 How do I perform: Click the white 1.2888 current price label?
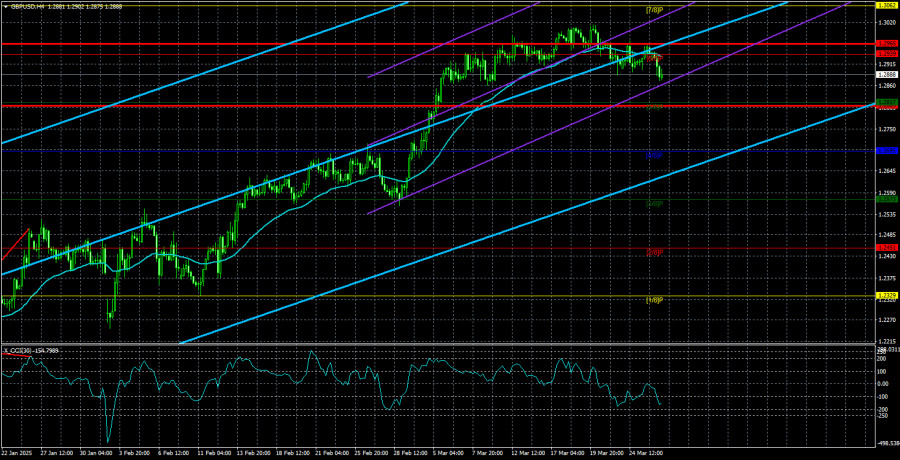[885, 75]
